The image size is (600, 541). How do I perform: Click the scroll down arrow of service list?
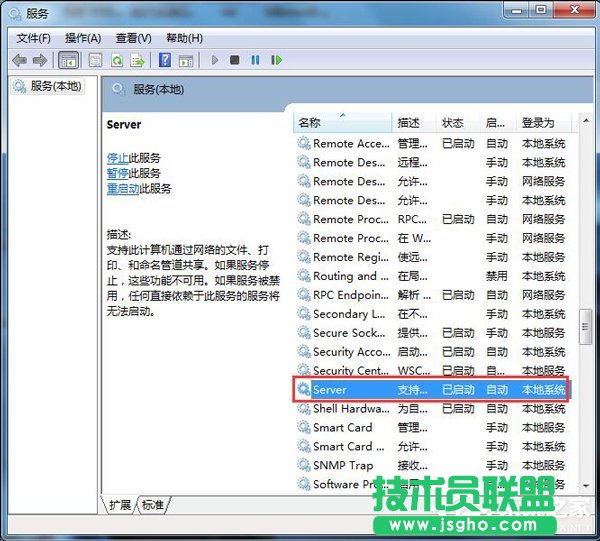[x=586, y=486]
